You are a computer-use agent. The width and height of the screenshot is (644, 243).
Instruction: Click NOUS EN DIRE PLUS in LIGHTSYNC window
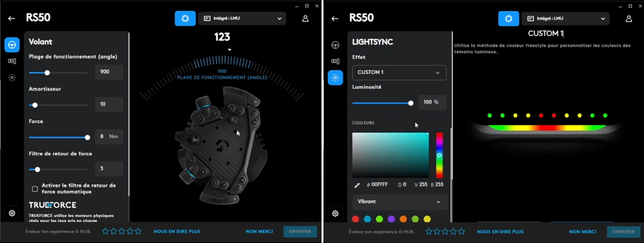pyautogui.click(x=500, y=231)
